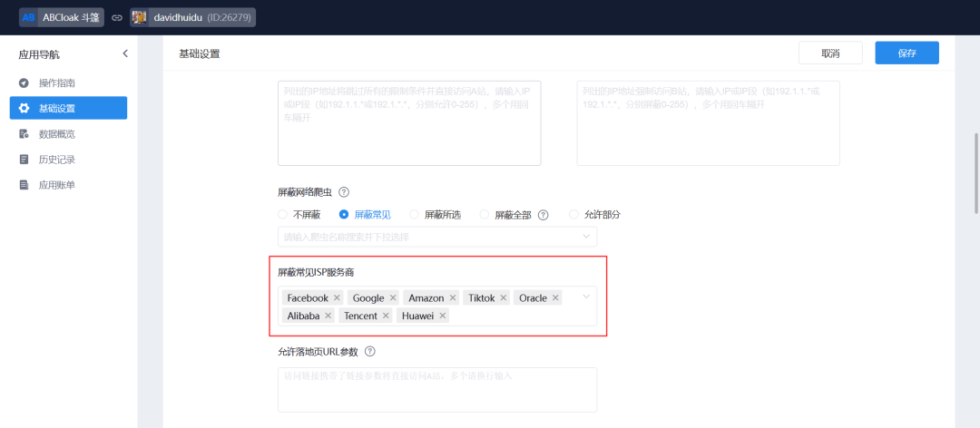
Task: Open the crawler name search dropdown
Action: point(437,237)
